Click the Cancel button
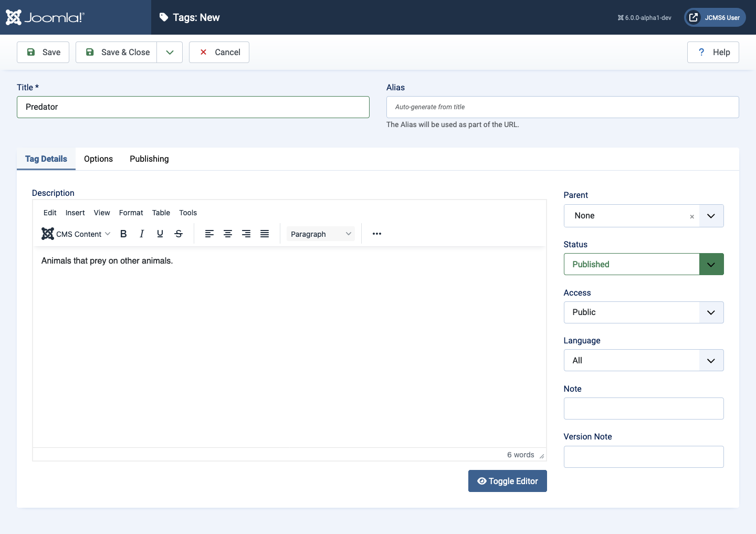The height and width of the screenshot is (534, 756). coord(219,53)
